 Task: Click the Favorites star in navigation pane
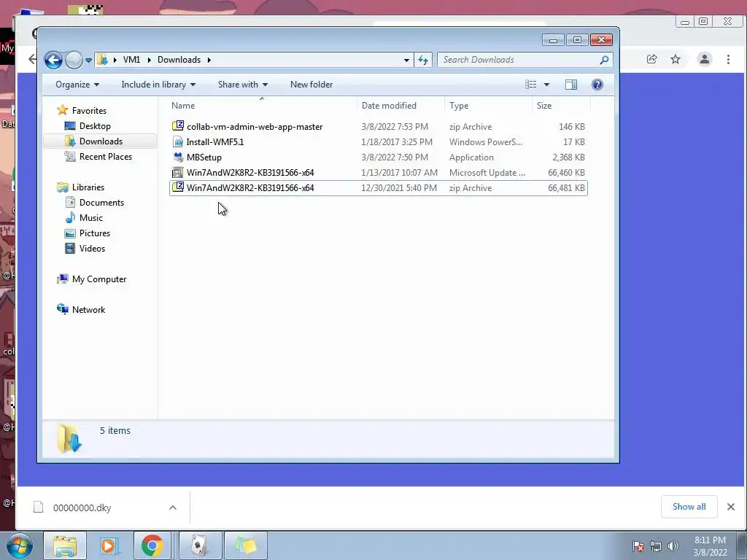point(63,110)
